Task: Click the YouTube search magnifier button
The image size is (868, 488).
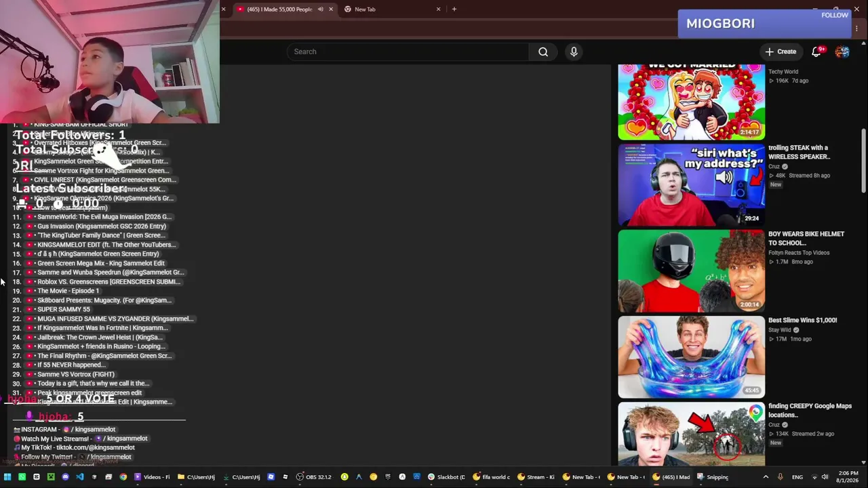Action: click(543, 52)
